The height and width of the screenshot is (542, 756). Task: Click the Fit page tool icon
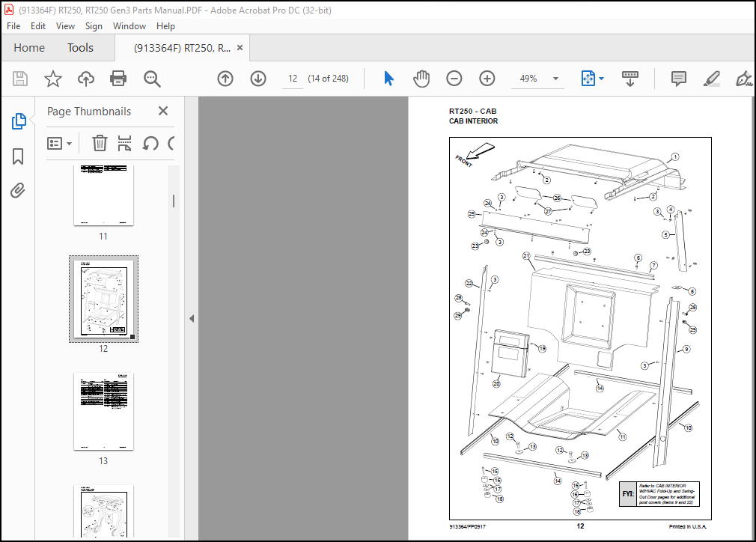click(588, 79)
